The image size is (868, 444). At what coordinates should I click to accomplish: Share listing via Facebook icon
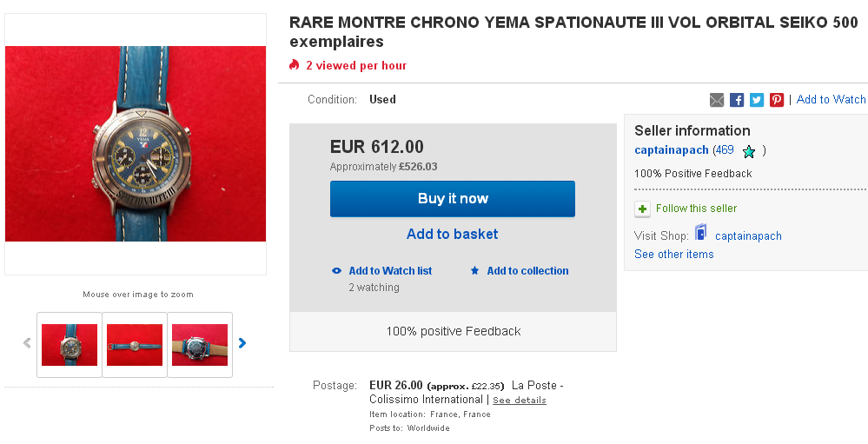[737, 100]
